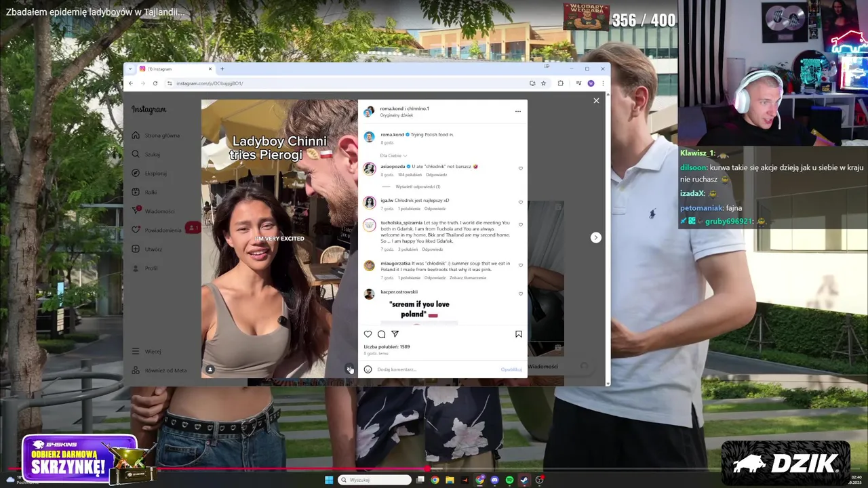Viewport: 868px width, 488px height.
Task: Go to the next post arrow
Action: pos(595,237)
